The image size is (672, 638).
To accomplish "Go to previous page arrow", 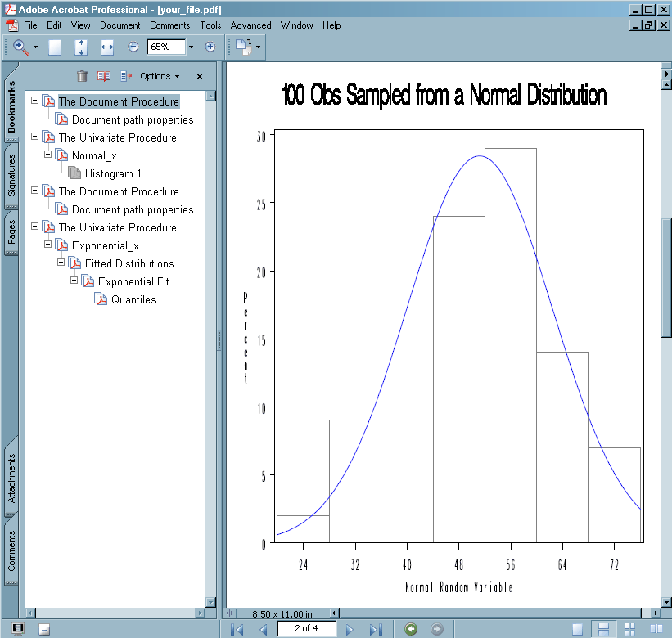I will [x=264, y=629].
